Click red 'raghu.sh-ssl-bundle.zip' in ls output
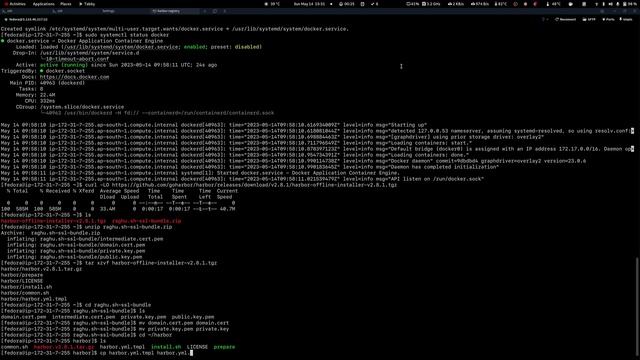640x360 pixels. 147,221
